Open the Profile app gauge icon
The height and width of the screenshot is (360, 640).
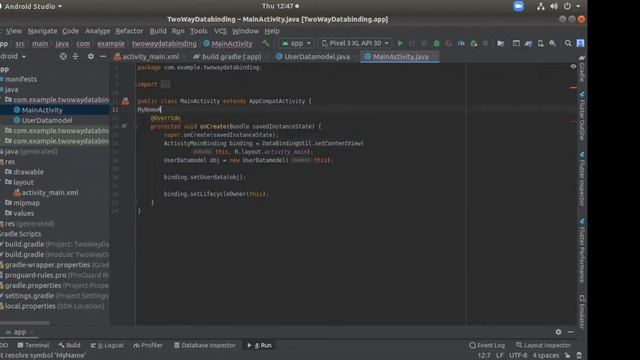461,43
